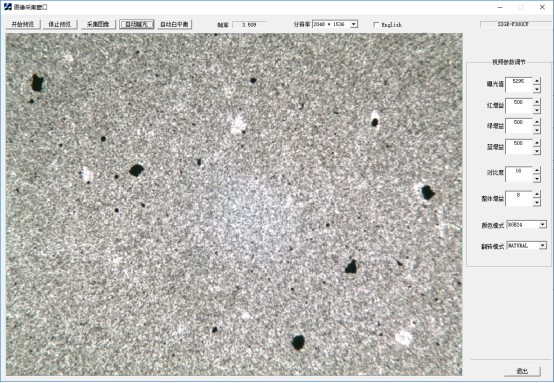
Task: Click the 退出 (exit) button
Action: point(523,371)
